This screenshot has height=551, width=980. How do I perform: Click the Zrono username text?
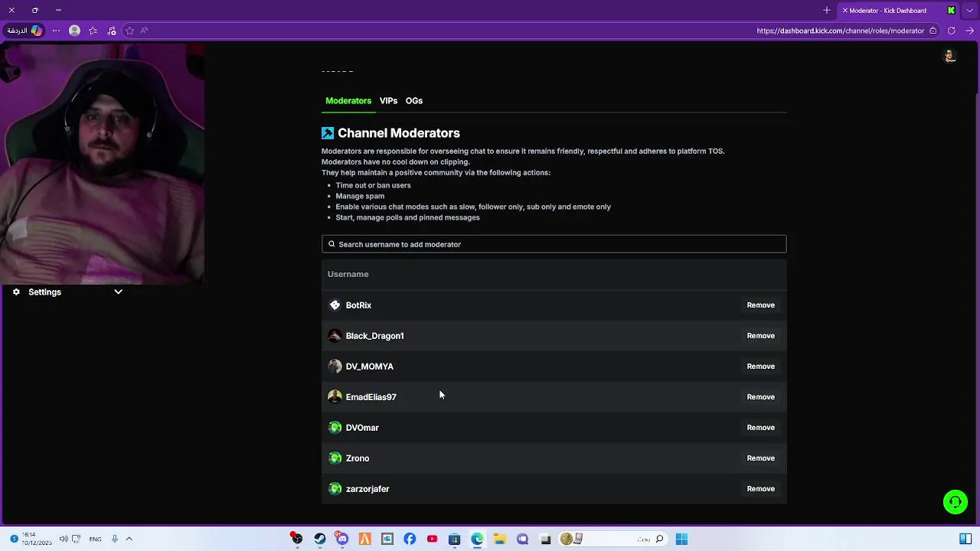[x=358, y=458]
